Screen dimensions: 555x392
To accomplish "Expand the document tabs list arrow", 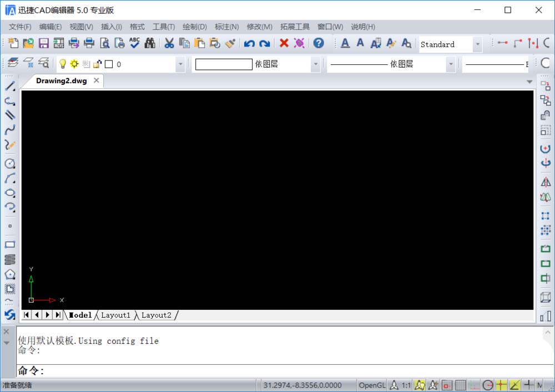I will tap(529, 82).
